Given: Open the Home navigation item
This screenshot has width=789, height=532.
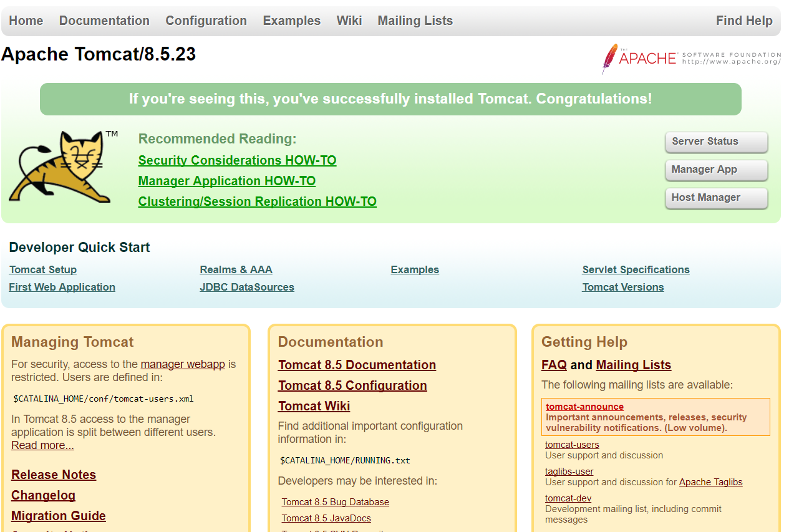Looking at the screenshot, I should pos(26,21).
